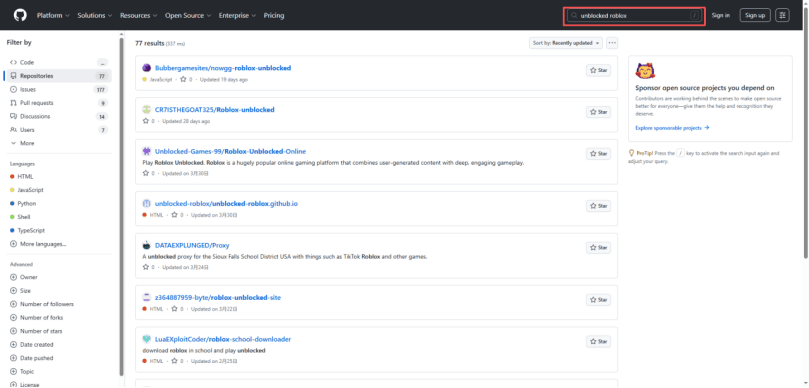Add Number of forks filter

click(36, 317)
